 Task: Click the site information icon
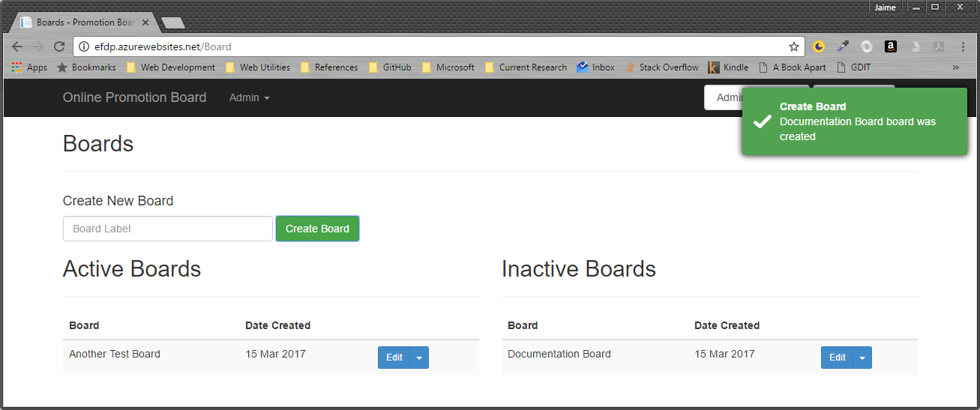pyautogui.click(x=84, y=46)
